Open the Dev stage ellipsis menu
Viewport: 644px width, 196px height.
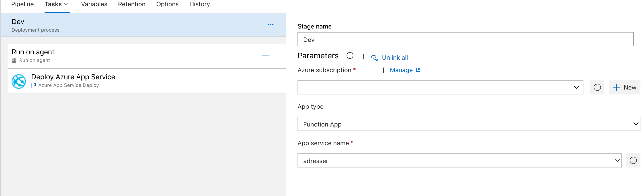tap(270, 25)
